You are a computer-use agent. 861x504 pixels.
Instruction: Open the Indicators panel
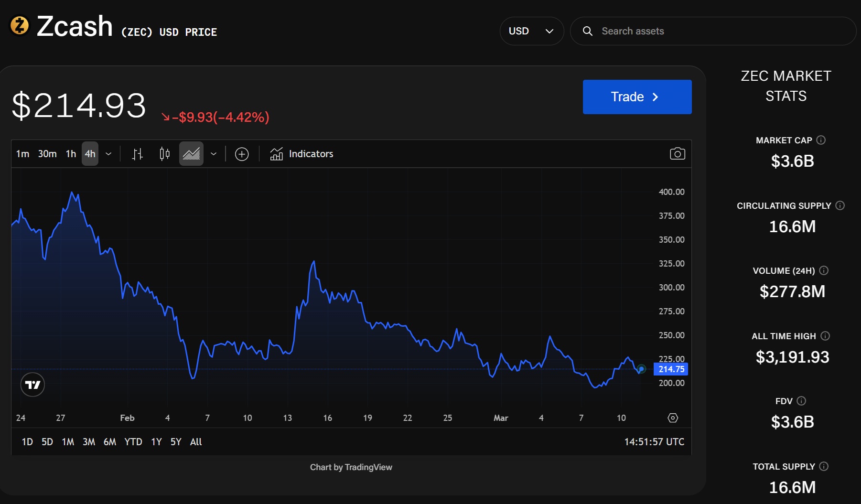click(301, 154)
